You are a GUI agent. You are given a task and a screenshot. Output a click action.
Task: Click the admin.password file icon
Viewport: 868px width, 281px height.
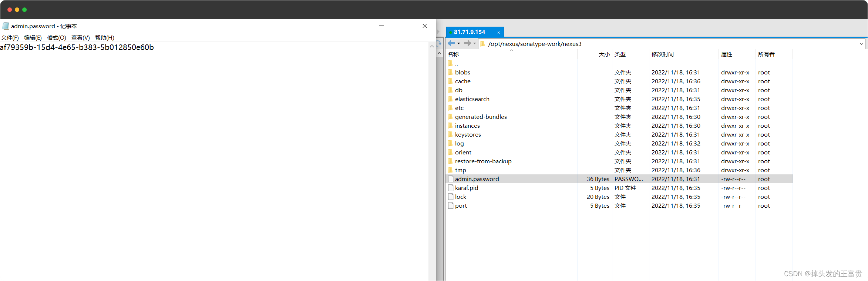click(x=451, y=179)
